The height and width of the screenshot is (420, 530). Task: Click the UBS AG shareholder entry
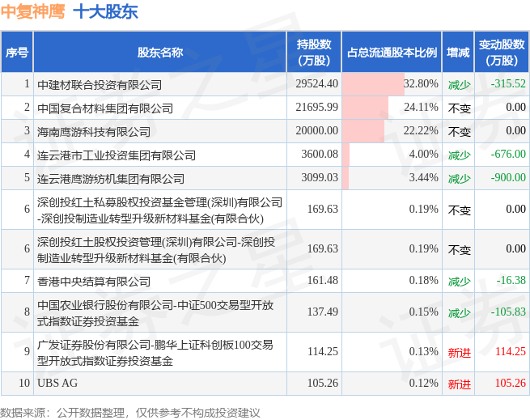pyautogui.click(x=57, y=383)
